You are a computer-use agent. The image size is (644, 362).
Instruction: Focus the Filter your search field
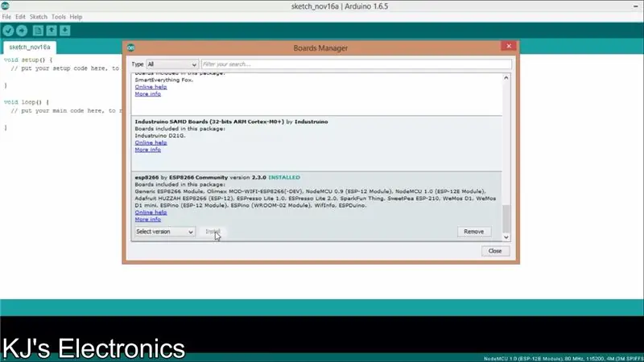[357, 64]
